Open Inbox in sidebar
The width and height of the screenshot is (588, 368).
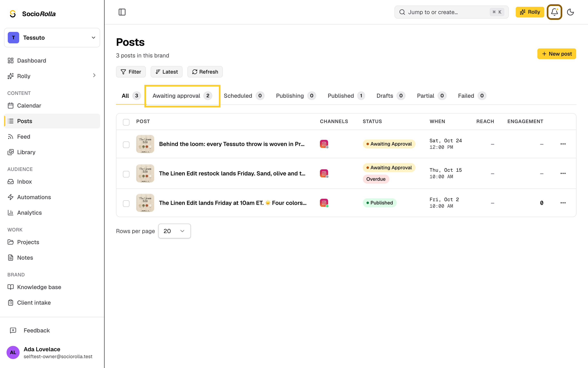coord(52,182)
